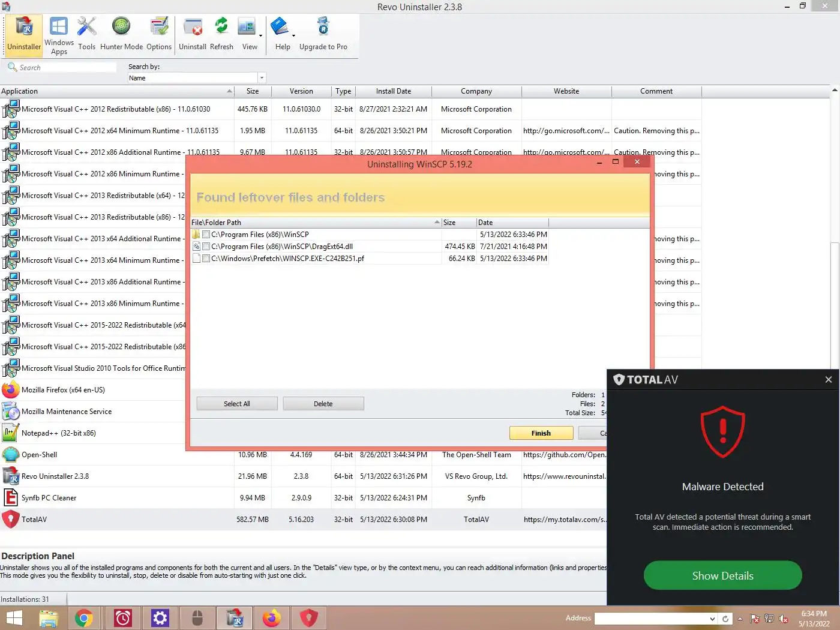Open the Revo Uninstaller taskbar icon

(x=234, y=618)
